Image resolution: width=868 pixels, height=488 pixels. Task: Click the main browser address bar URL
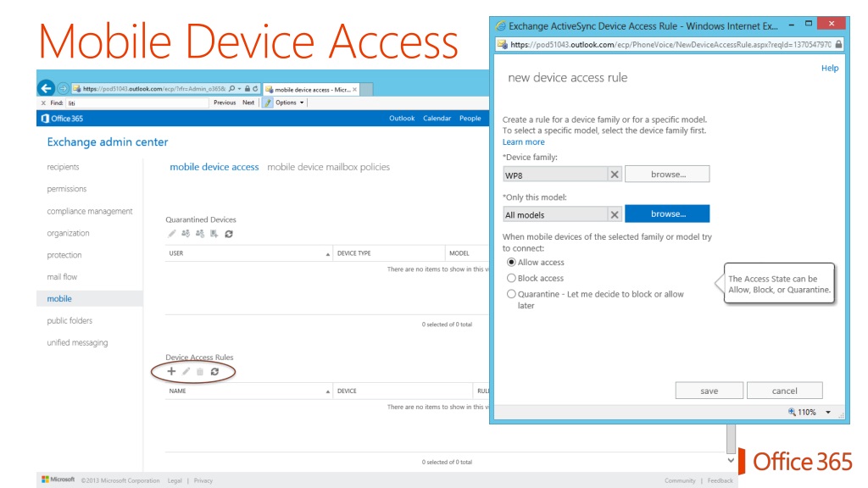154,88
